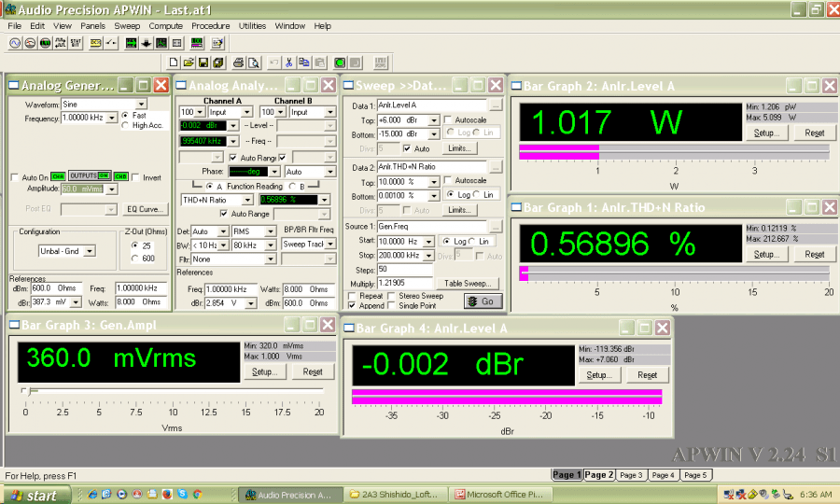Screen dimensions: 840x504
Task: Launch Internet Explorer from quick launch
Action: (x=91, y=495)
